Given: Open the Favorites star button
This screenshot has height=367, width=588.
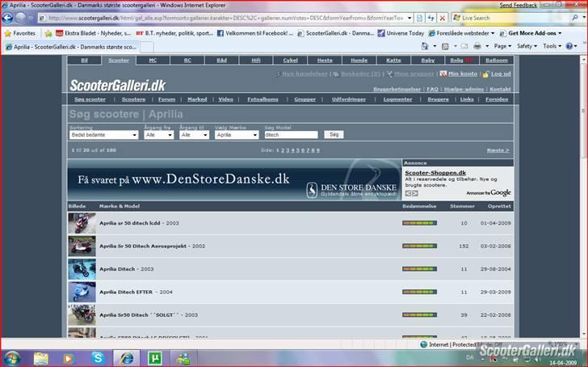Looking at the screenshot, I should click(19, 33).
